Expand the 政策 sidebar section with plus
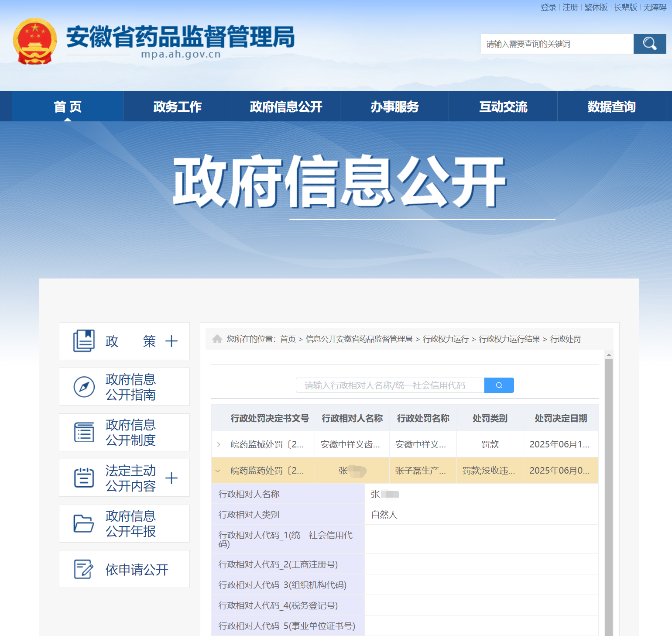672x636 pixels. tap(171, 341)
